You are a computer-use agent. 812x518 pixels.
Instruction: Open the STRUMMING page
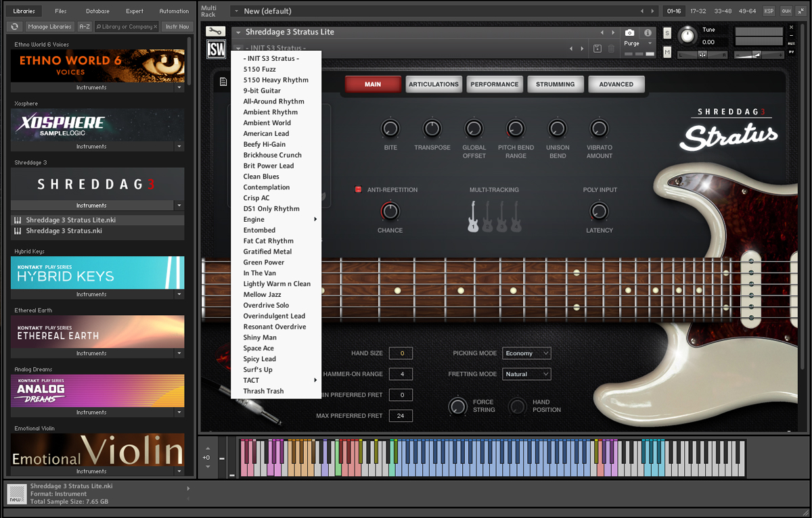[x=556, y=85]
